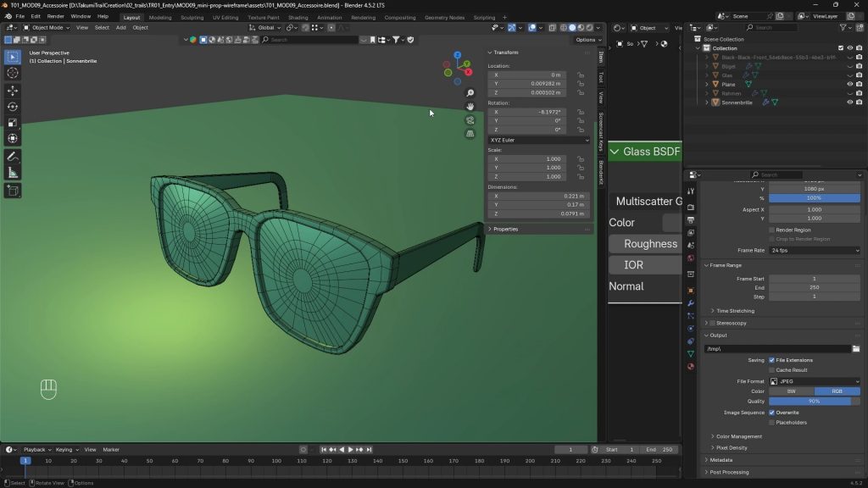Enable the Overwrite checkbox in Output settings
Viewport: 868px width, 488px height.
click(x=771, y=413)
